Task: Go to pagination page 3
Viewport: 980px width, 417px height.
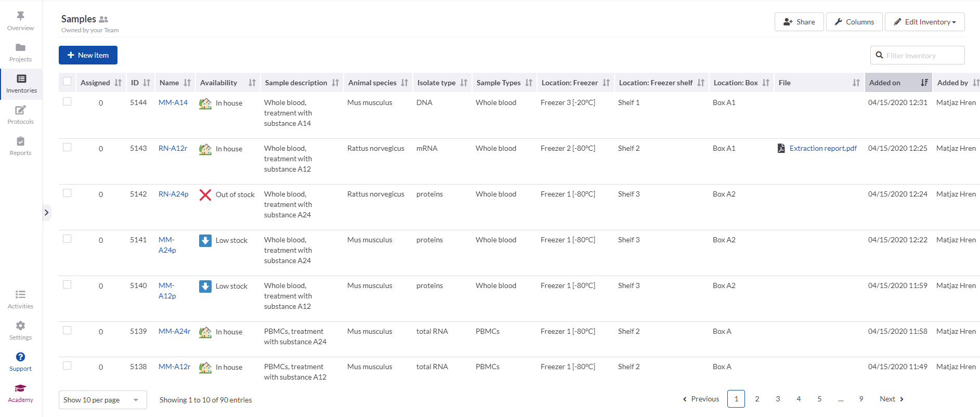Action: 778,399
